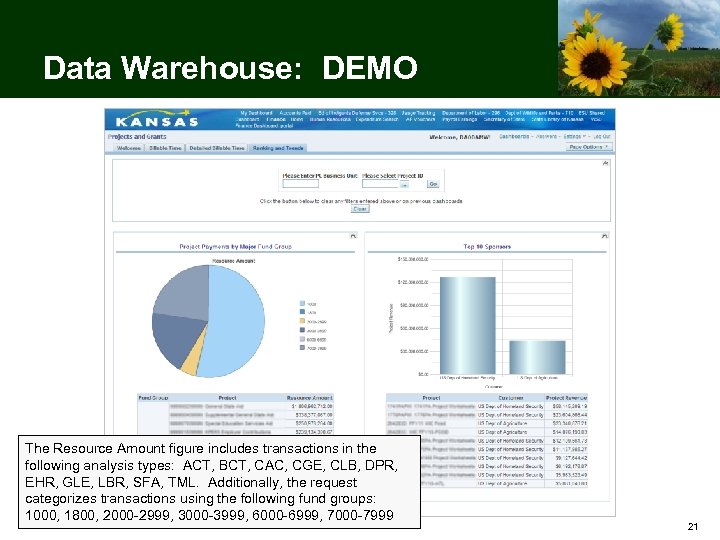Screen dimensions: 720x540
Task: Click the 2000-2999 legend swatch
Action: (x=302, y=321)
